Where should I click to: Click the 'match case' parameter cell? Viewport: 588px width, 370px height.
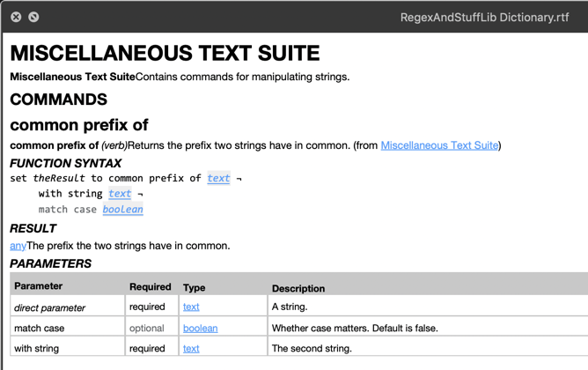pos(68,327)
